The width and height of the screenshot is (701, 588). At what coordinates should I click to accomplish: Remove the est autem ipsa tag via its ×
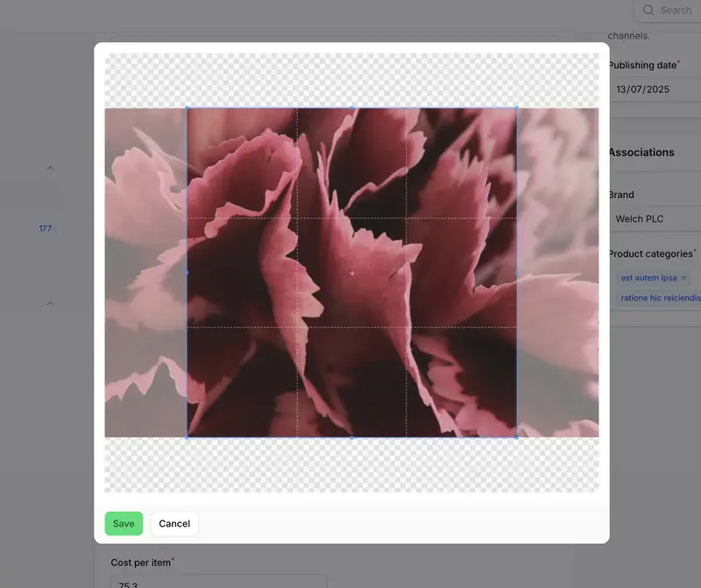click(x=683, y=277)
